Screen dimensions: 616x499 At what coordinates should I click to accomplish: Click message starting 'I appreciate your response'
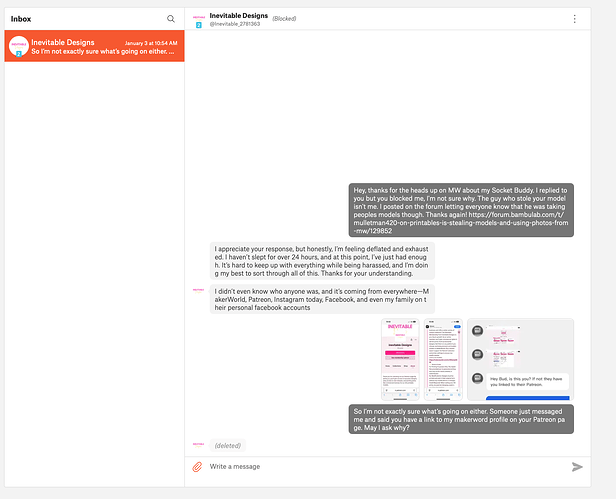(x=322, y=261)
